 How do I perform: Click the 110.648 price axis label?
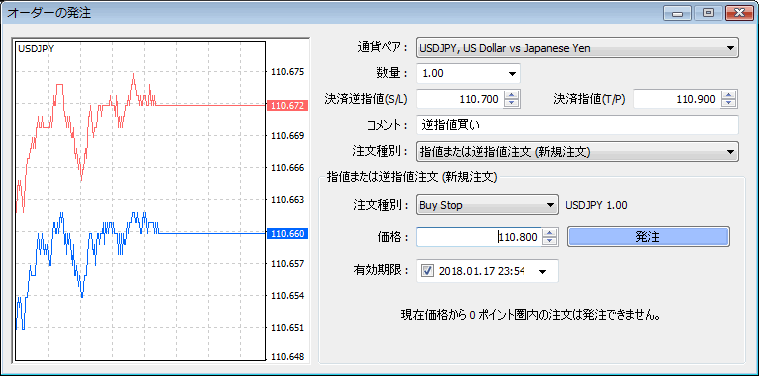pos(288,357)
